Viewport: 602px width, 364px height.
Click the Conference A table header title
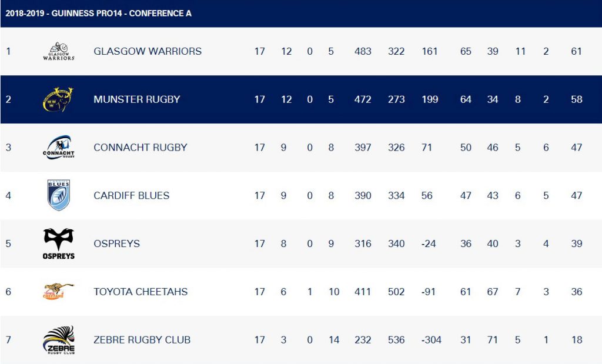coord(98,14)
